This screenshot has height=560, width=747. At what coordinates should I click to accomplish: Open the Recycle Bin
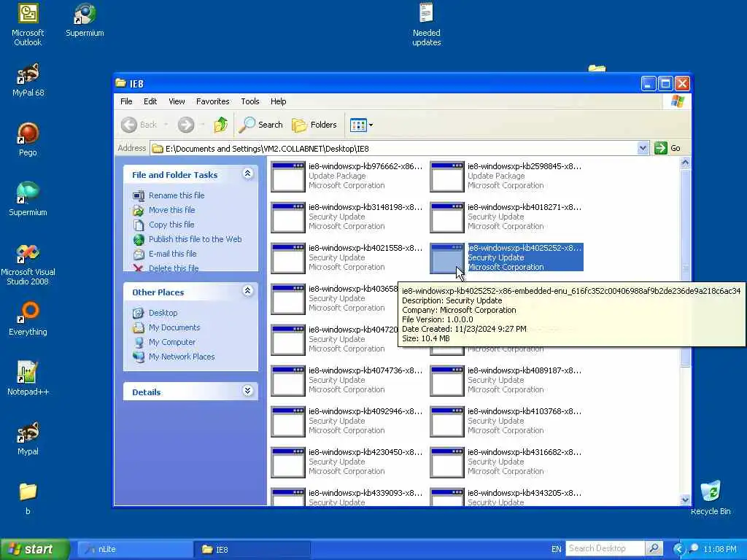pos(711,498)
